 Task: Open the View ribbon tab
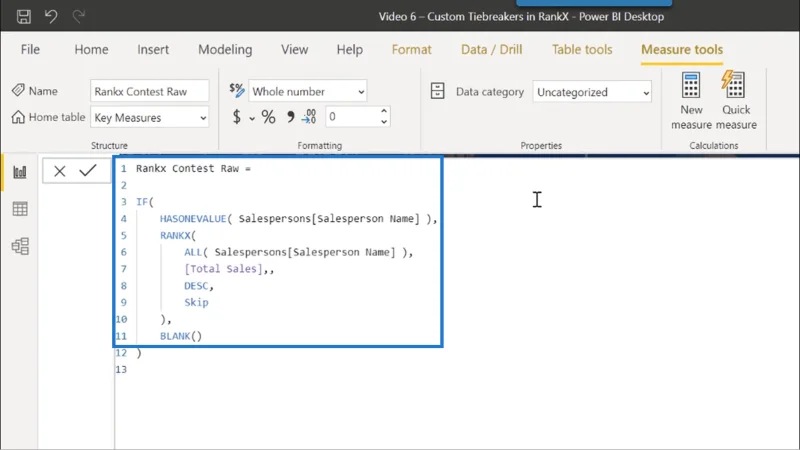(x=294, y=49)
